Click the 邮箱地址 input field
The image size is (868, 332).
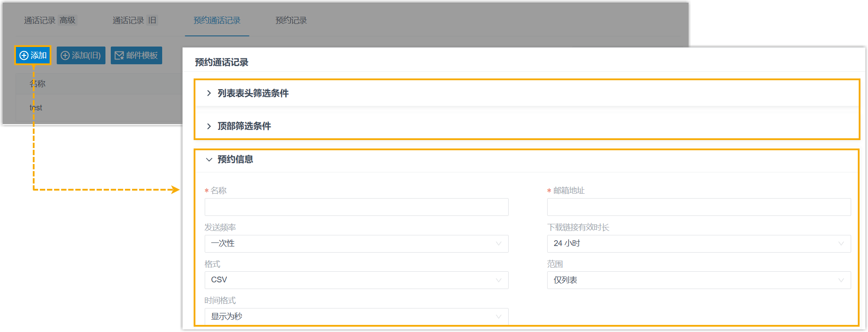(x=698, y=207)
